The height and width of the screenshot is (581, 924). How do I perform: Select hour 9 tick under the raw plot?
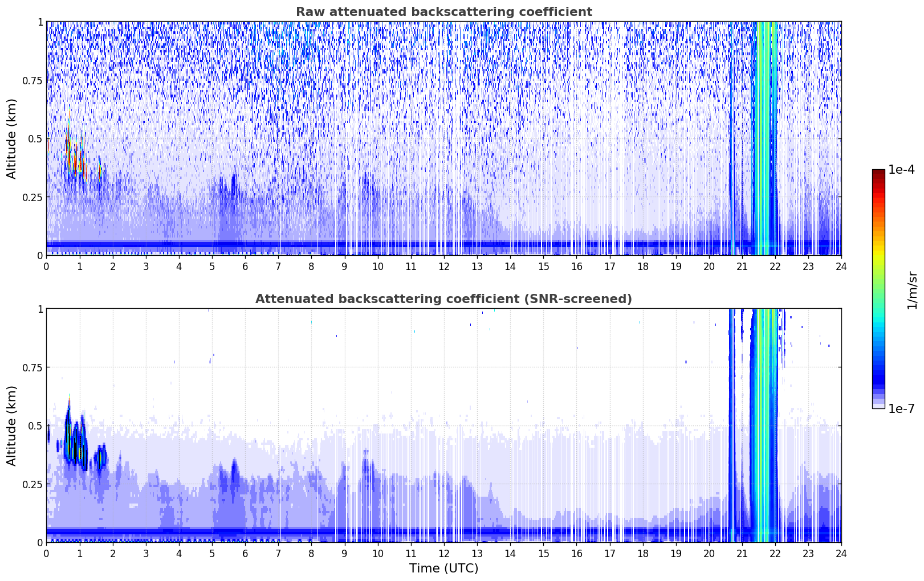[x=344, y=266]
